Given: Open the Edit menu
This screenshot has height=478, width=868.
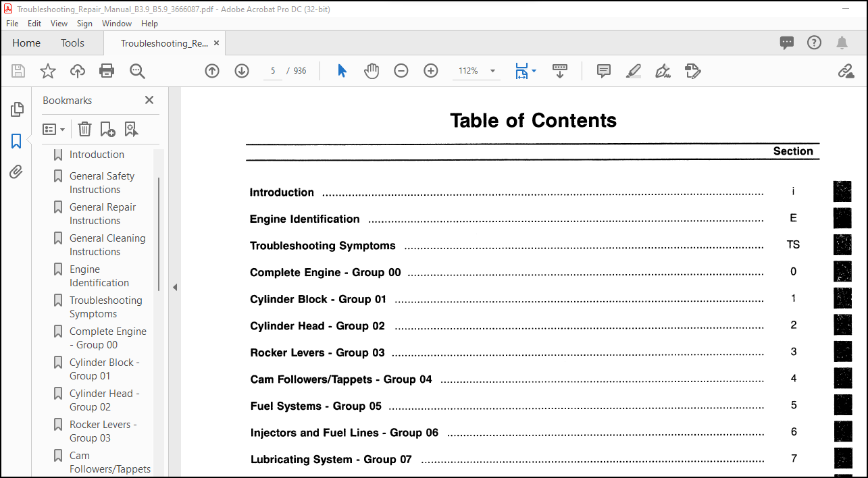Looking at the screenshot, I should [34, 23].
